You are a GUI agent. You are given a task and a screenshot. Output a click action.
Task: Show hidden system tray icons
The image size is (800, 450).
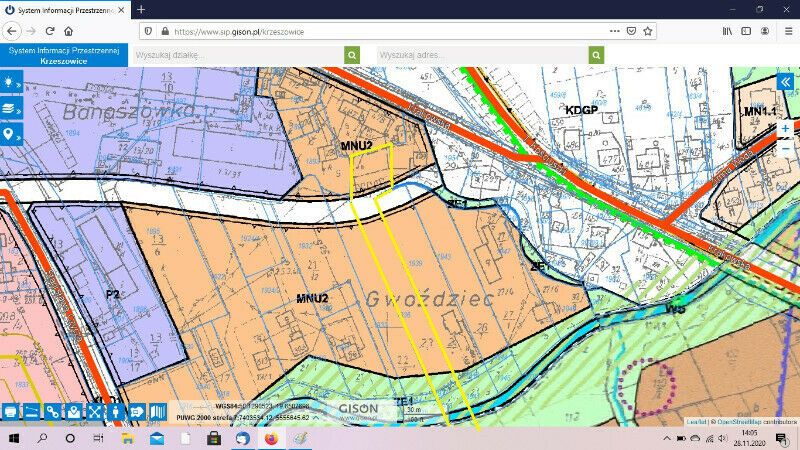(667, 438)
